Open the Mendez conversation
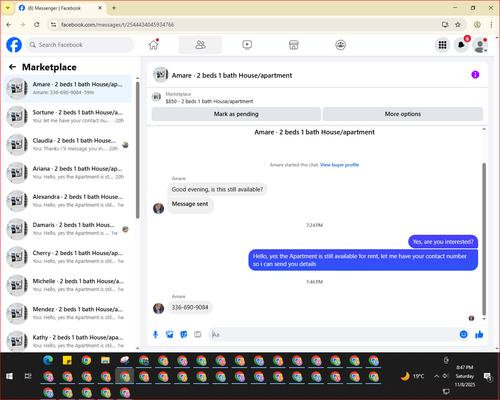This screenshot has height=400, width=500. (x=68, y=313)
